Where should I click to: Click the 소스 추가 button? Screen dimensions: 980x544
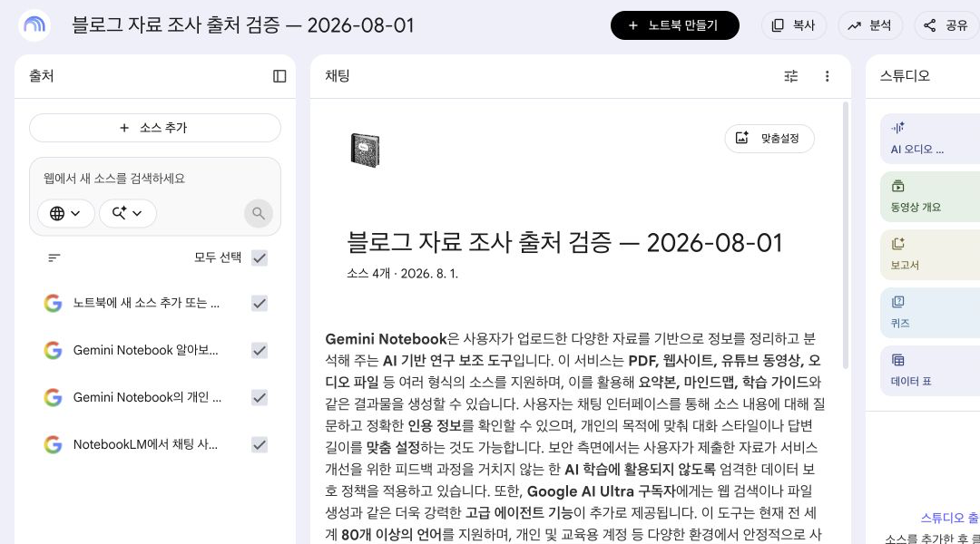[x=155, y=128]
